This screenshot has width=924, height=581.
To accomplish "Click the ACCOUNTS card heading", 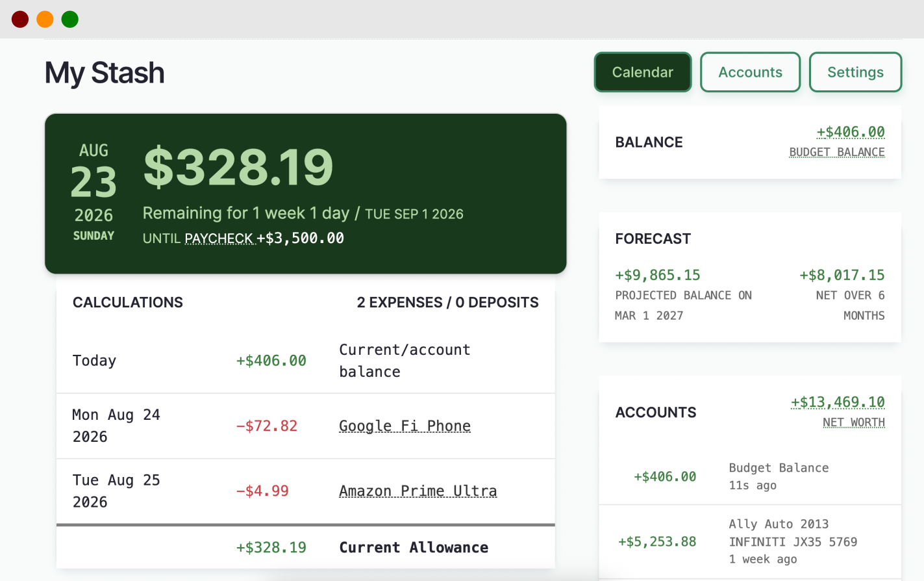I will point(656,413).
